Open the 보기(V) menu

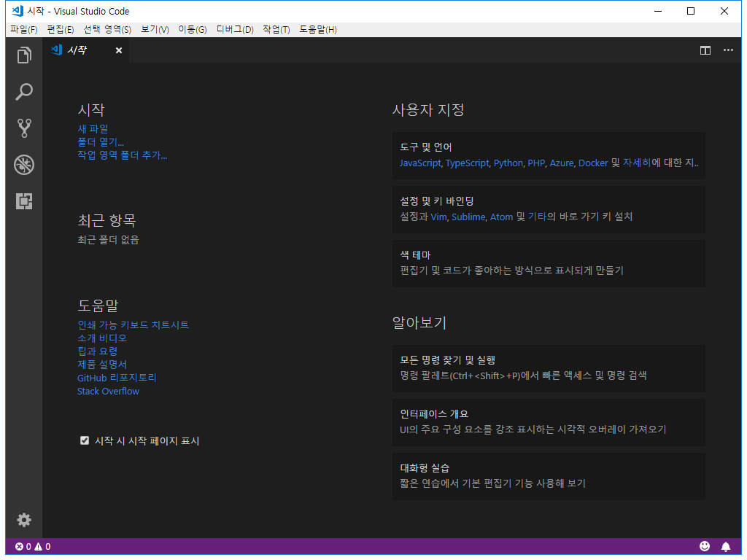tap(155, 29)
